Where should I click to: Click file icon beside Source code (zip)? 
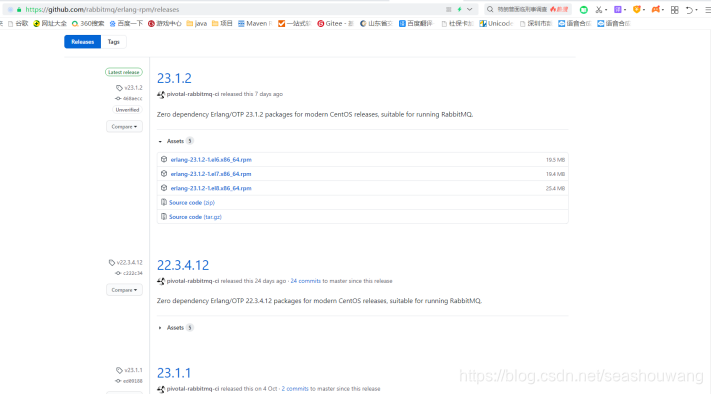point(164,202)
